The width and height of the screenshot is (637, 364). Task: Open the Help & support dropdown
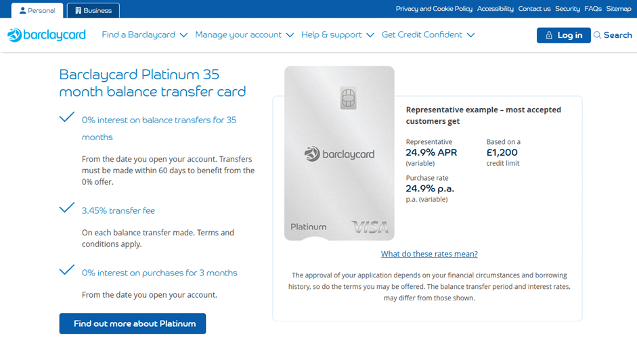pyautogui.click(x=337, y=35)
